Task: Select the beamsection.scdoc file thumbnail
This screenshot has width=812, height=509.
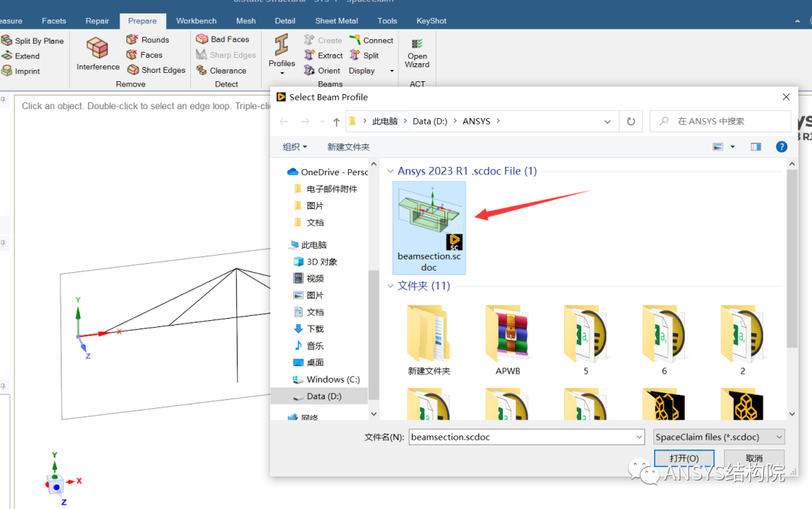Action: 429,228
